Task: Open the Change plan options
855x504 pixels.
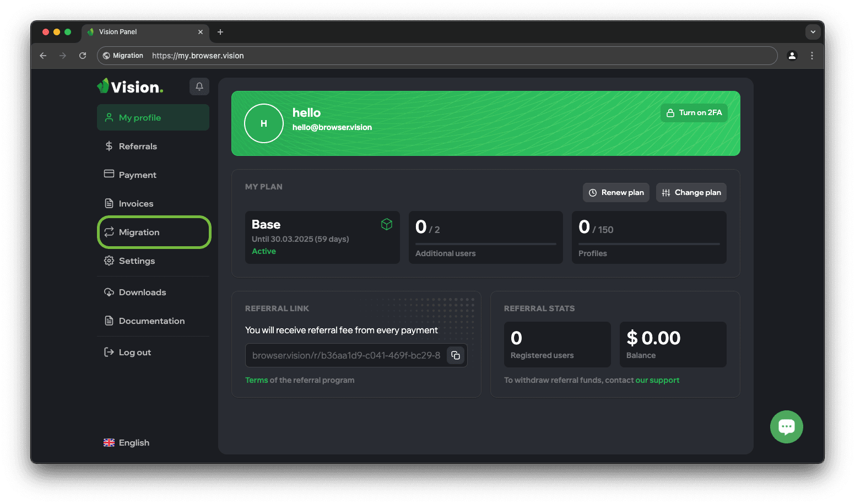Action: click(691, 193)
